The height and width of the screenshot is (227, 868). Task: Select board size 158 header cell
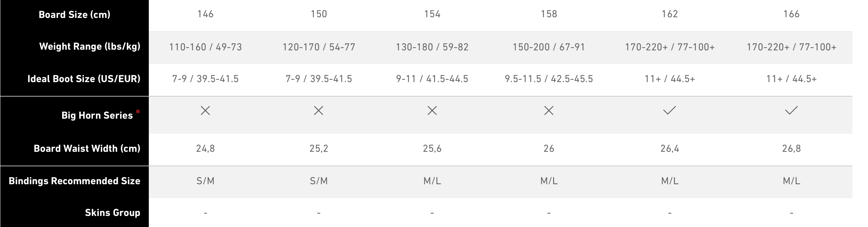(549, 14)
